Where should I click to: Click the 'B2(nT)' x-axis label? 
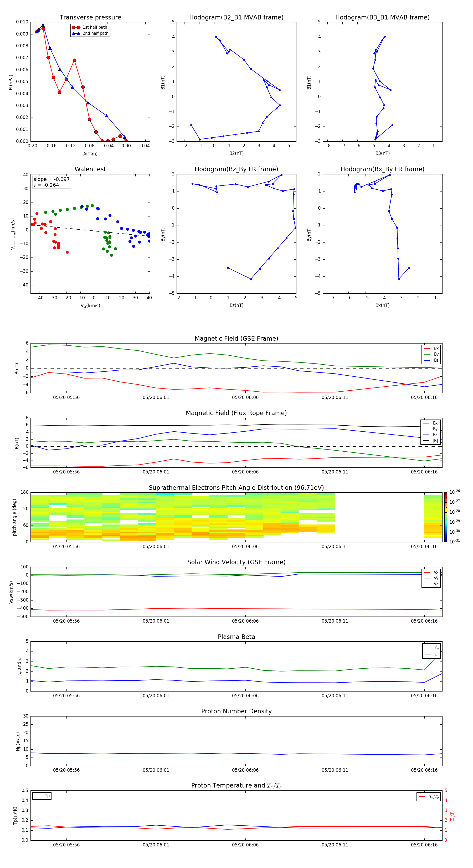click(x=236, y=153)
